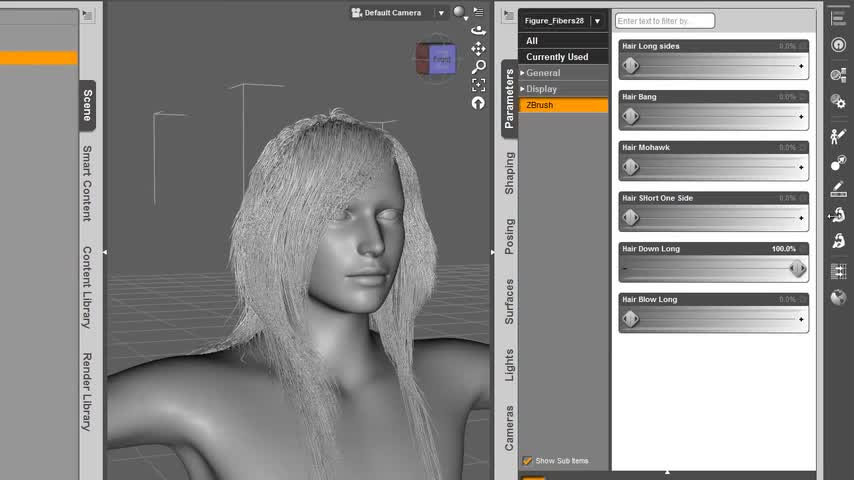Click bottom pane expand arrow under Parameters
854x480 pixels.
tap(667, 472)
